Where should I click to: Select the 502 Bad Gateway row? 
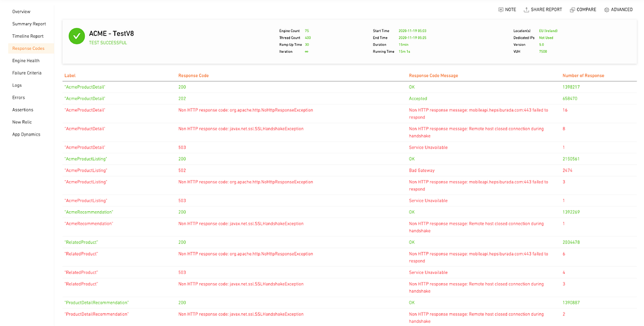point(322,170)
